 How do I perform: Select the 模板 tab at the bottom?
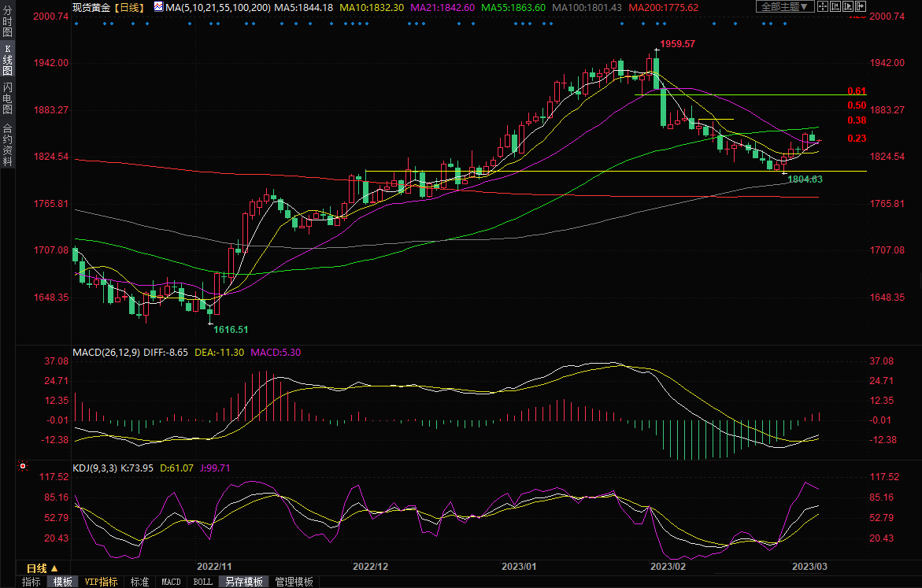coord(62,582)
